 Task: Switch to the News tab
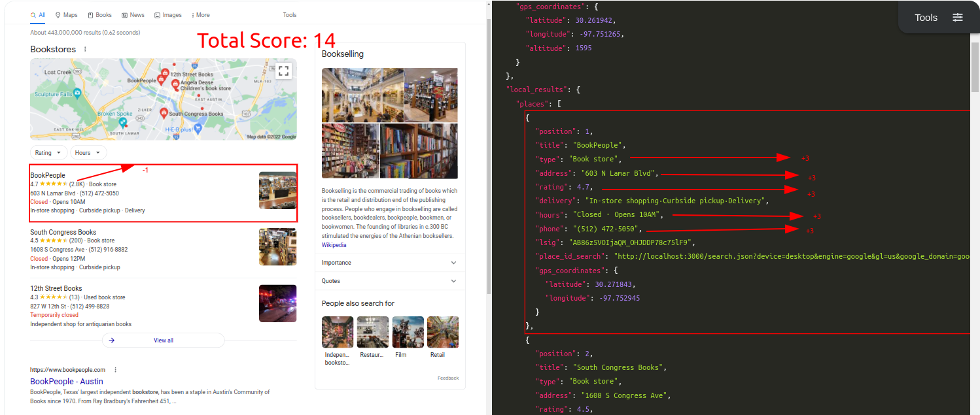pyautogui.click(x=133, y=15)
